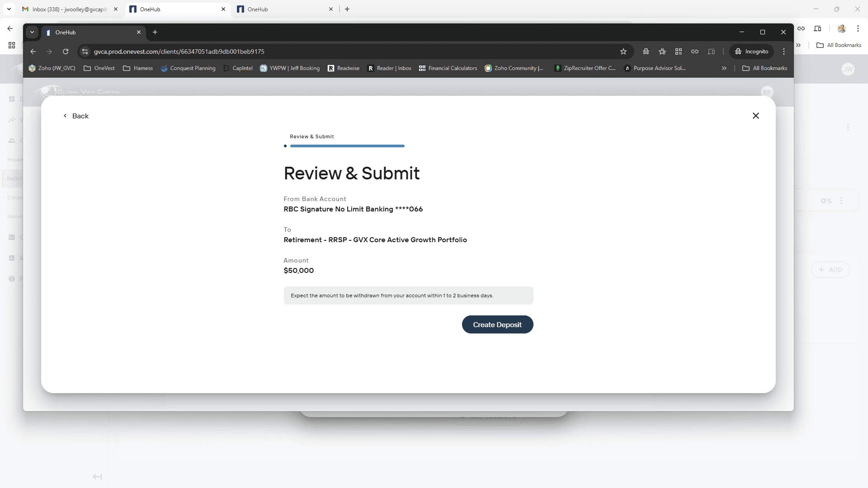Open the site information icon in the address bar
This screenshot has width=868, height=488.
85,52
